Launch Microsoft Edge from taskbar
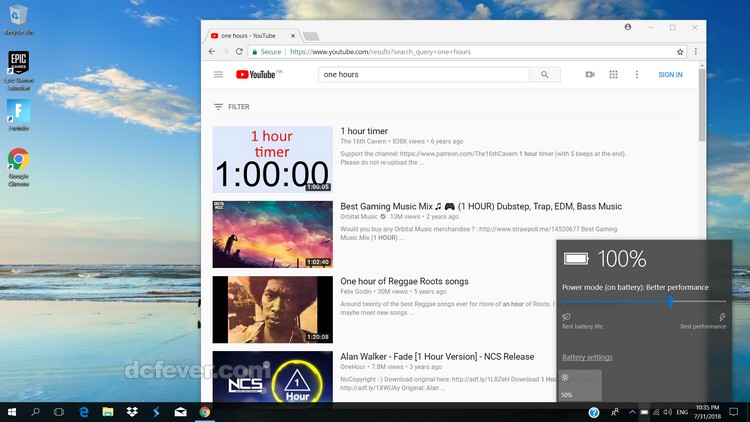 (x=84, y=412)
